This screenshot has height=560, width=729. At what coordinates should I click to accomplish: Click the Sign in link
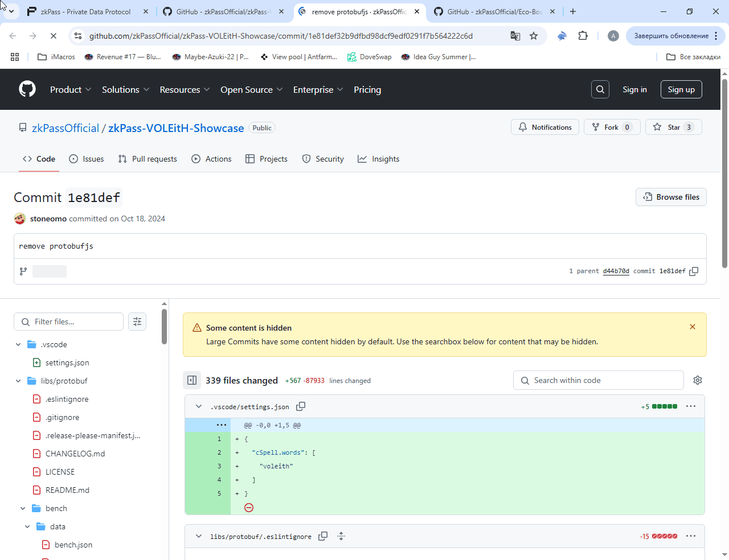click(x=634, y=89)
